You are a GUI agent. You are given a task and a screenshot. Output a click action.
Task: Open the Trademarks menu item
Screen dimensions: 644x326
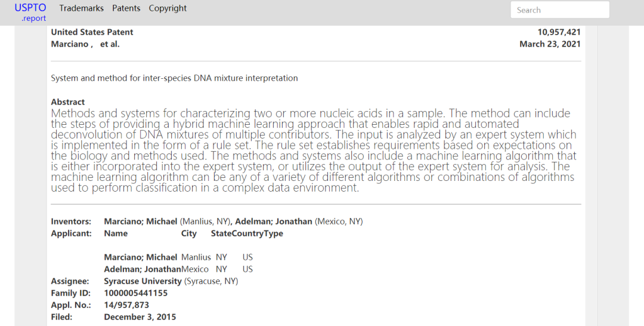click(x=81, y=8)
